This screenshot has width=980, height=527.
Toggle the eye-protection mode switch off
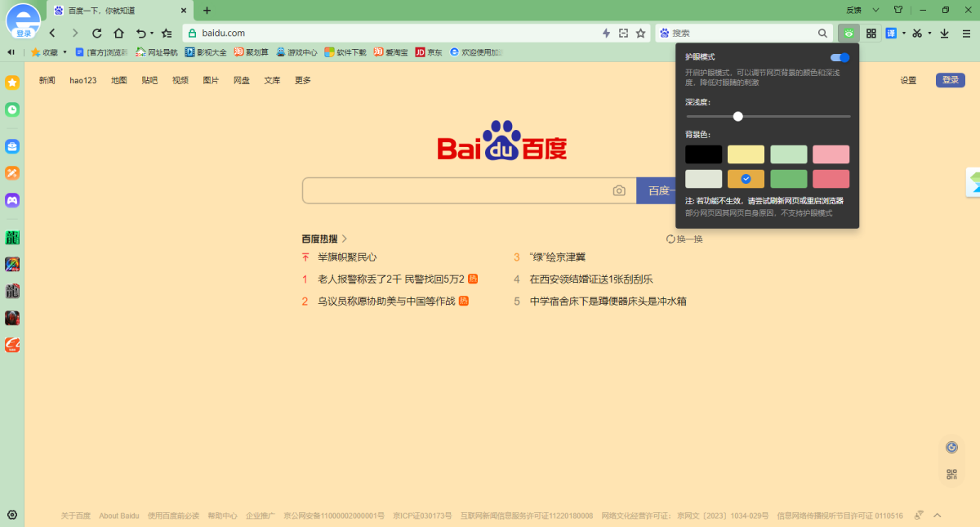(x=841, y=59)
